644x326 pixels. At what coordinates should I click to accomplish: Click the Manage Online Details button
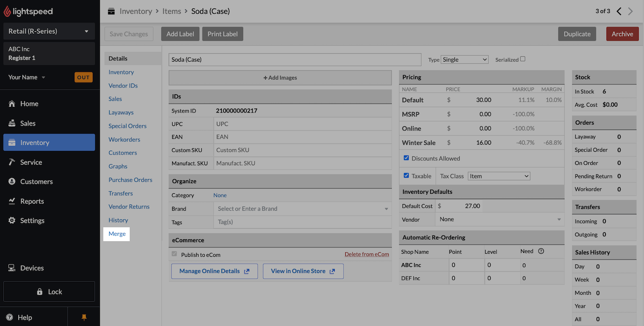pyautogui.click(x=214, y=271)
